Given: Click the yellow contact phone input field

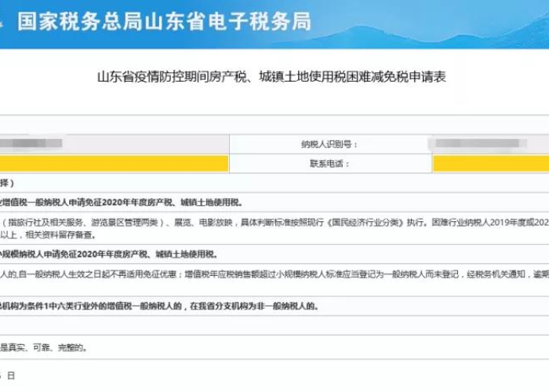Looking at the screenshot, I should pos(491,164).
